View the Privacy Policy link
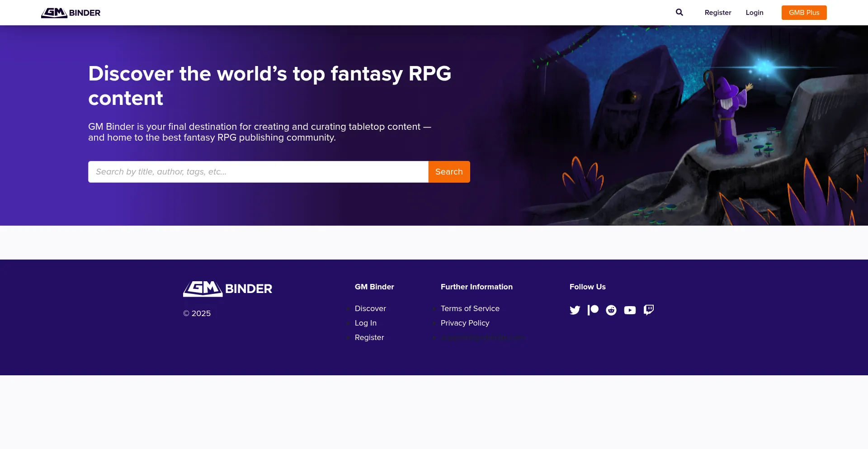The height and width of the screenshot is (449, 868). (x=465, y=323)
